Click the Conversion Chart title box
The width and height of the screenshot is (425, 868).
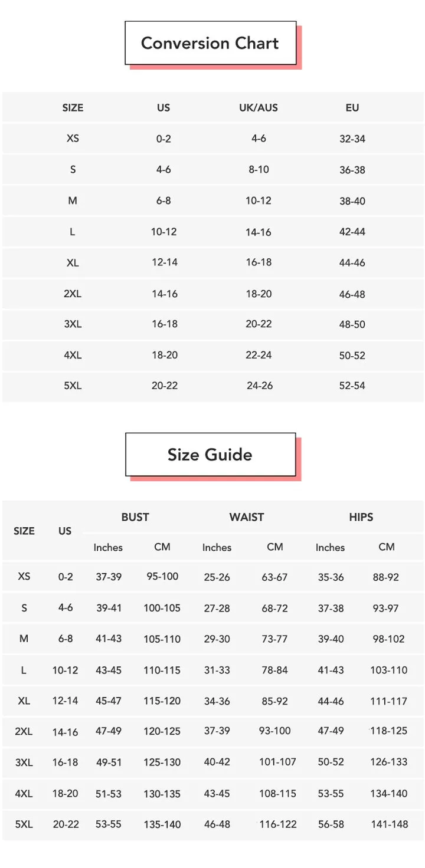pyautogui.click(x=210, y=43)
